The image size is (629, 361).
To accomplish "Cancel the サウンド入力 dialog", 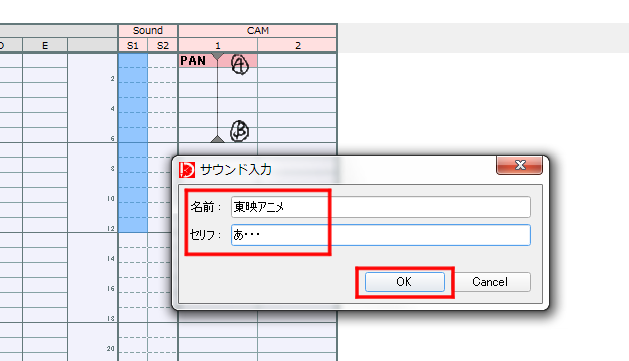I will pos(490,282).
